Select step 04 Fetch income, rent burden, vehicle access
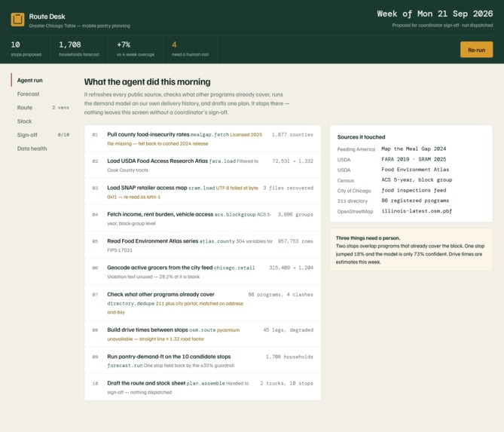 tap(203, 219)
